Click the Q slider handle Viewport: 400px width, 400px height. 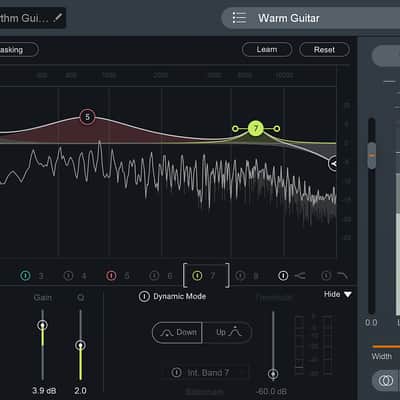(x=80, y=345)
